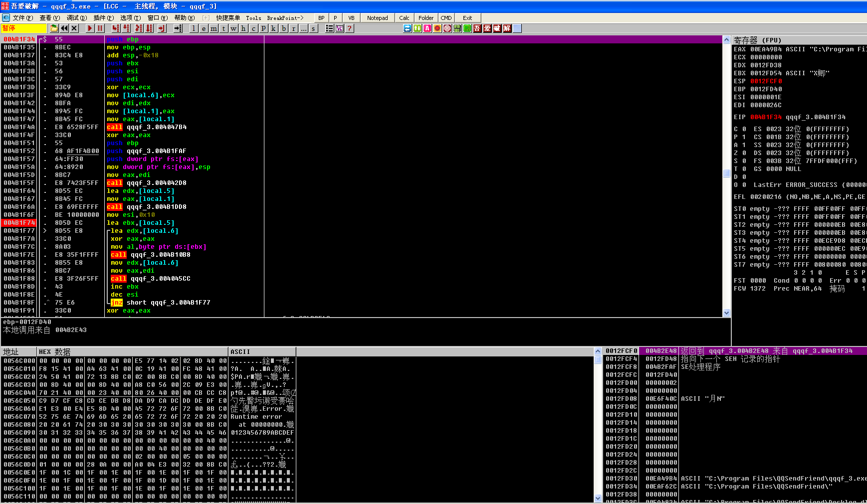Show the call stack with the 'k' icon
This screenshot has width=867, height=504.
pyautogui.click(x=273, y=28)
